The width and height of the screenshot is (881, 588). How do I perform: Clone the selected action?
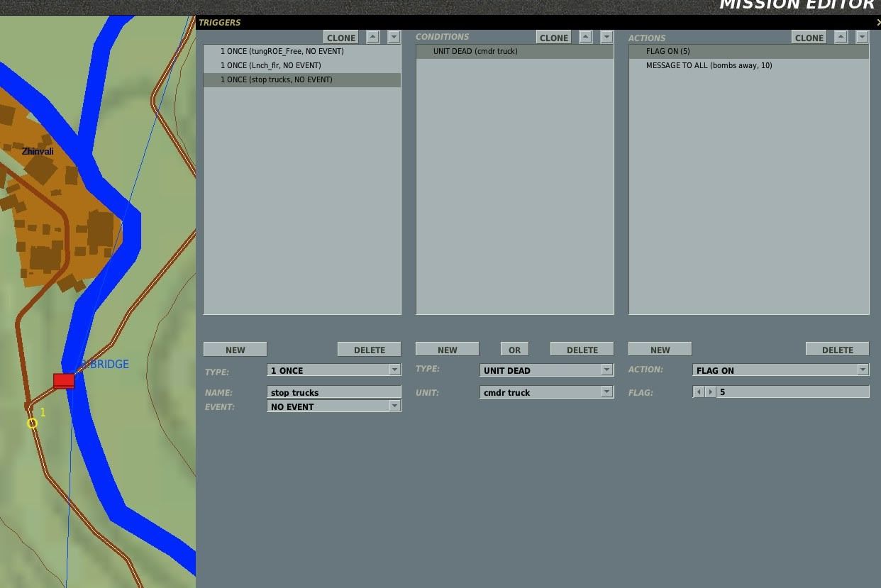pos(809,38)
